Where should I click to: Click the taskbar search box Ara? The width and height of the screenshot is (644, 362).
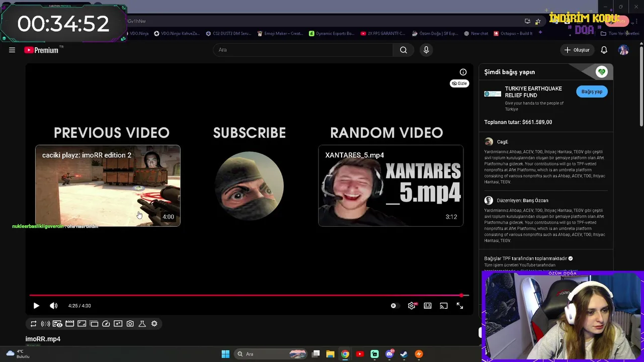click(x=272, y=354)
